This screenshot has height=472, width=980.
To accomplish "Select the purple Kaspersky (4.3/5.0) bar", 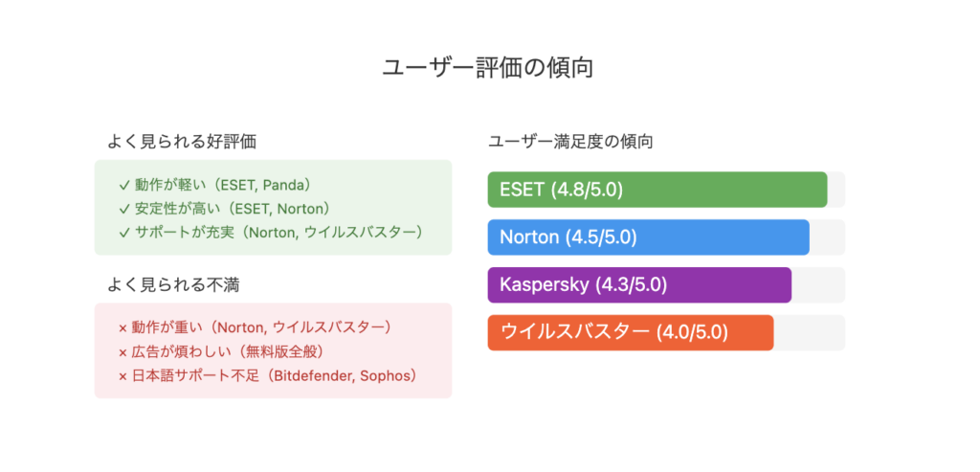I will pyautogui.click(x=639, y=285).
